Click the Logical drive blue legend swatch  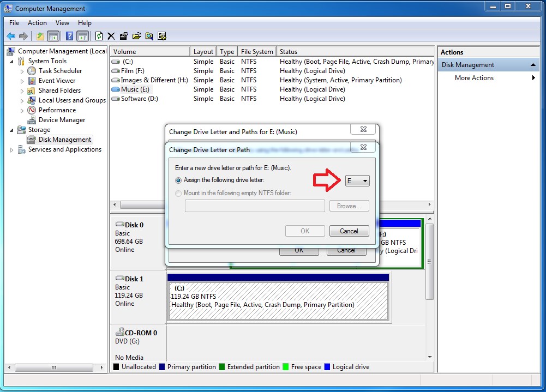(327, 367)
